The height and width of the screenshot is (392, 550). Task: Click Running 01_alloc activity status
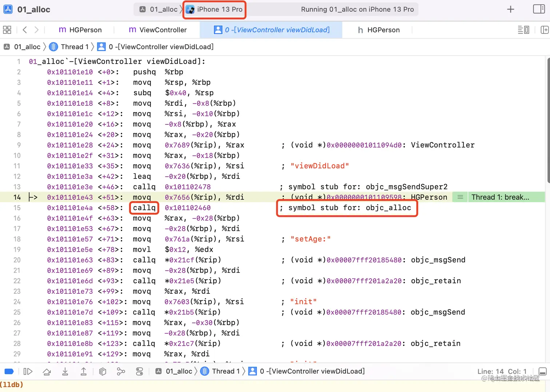point(357,9)
